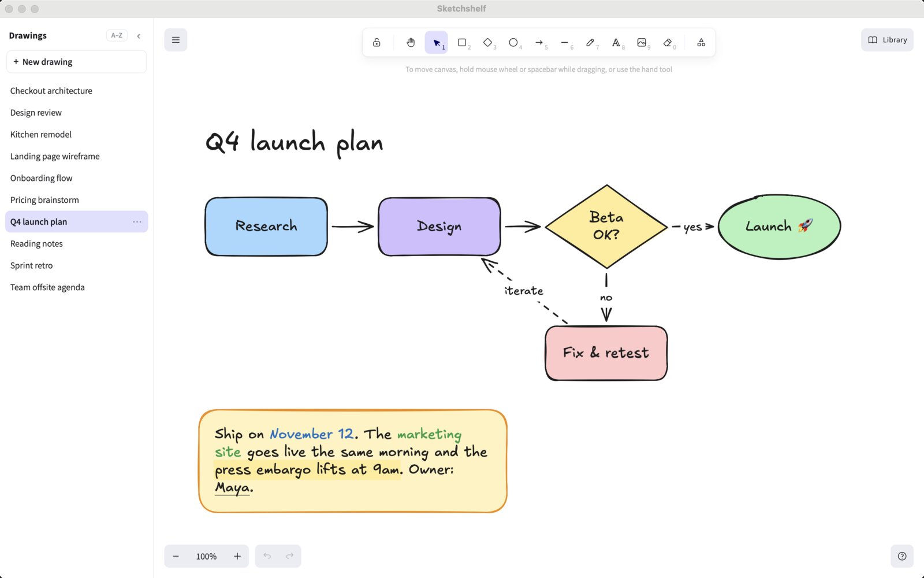924x578 pixels.
Task: Select the Text tool
Action: pyautogui.click(x=616, y=42)
